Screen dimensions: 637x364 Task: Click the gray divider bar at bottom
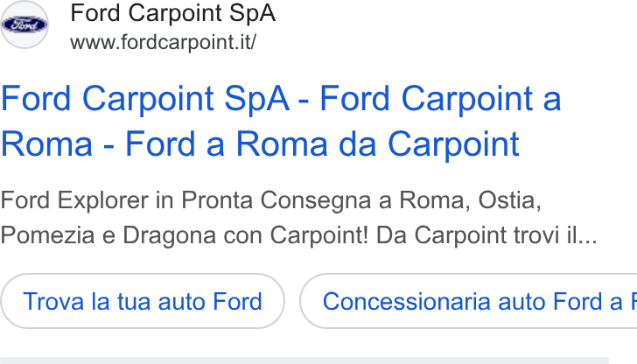(x=304, y=360)
